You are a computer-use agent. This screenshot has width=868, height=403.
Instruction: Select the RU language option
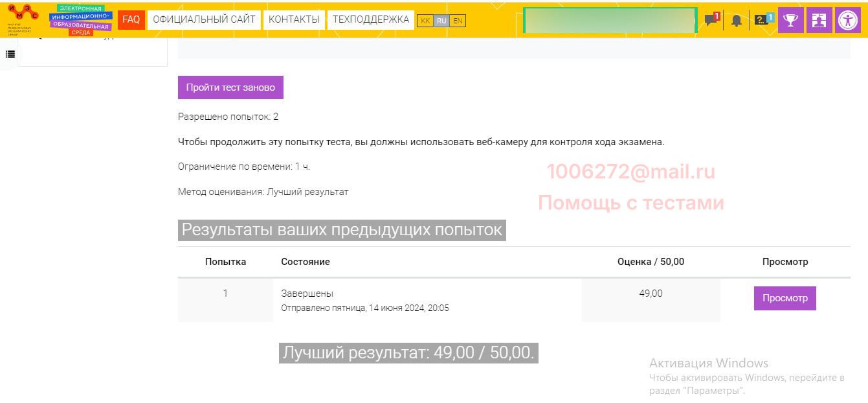(x=441, y=21)
